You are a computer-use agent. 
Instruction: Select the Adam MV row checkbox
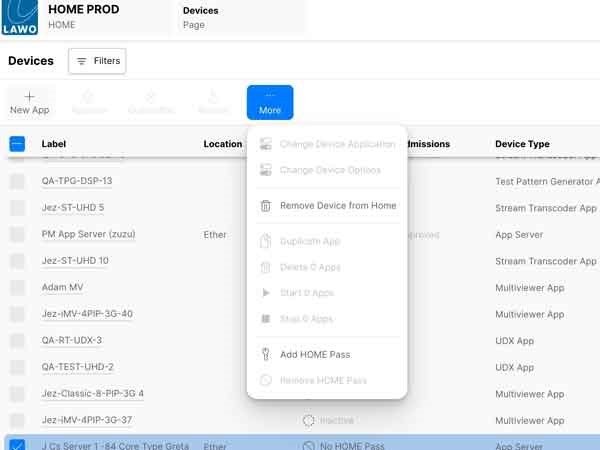point(17,287)
